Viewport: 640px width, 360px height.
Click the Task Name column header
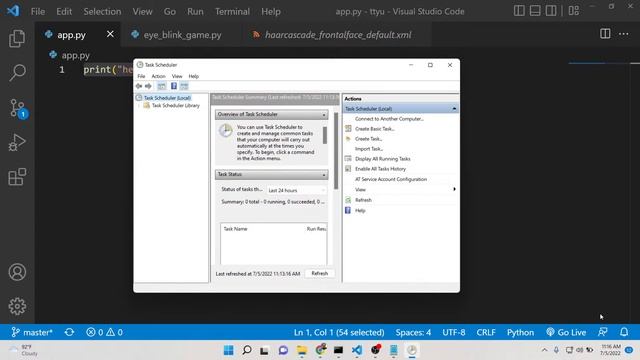[235, 229]
